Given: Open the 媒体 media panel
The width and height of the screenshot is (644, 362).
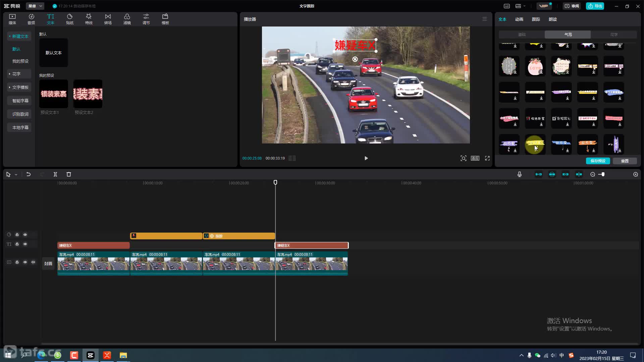Looking at the screenshot, I should 12,19.
